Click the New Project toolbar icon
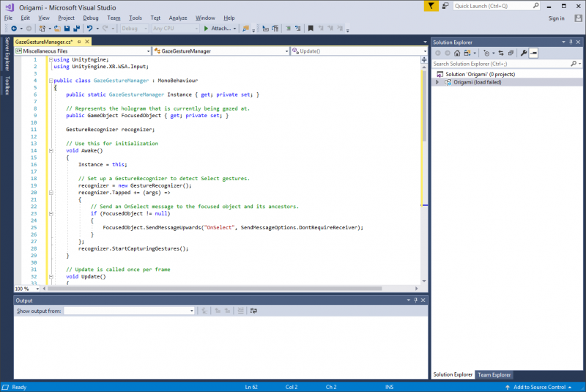This screenshot has width=586, height=392. pyautogui.click(x=42, y=29)
